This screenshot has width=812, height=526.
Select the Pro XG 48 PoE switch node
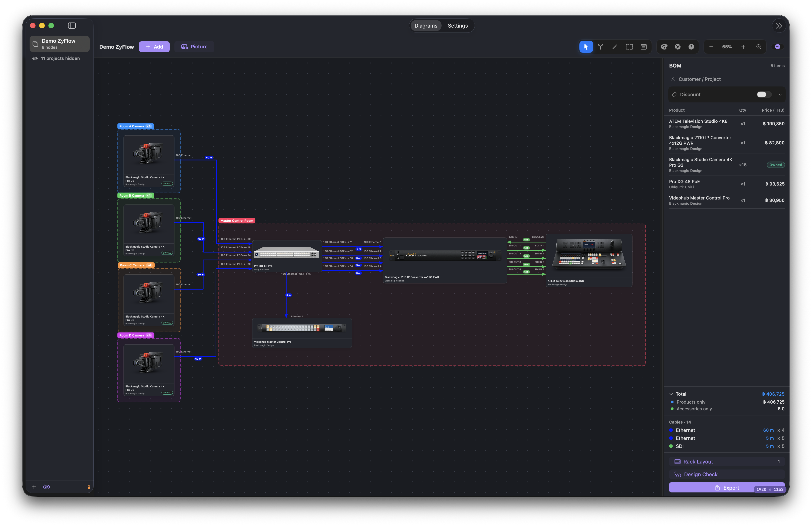pos(287,256)
